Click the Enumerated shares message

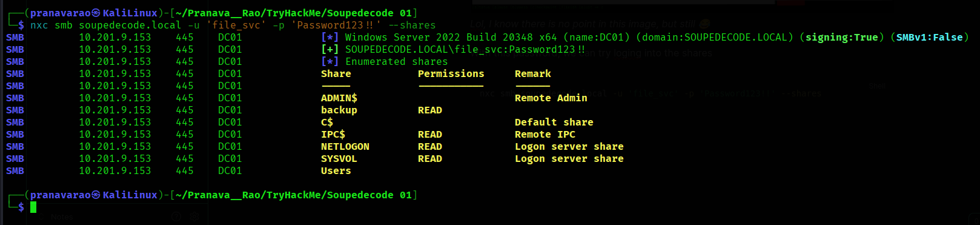[x=397, y=62]
